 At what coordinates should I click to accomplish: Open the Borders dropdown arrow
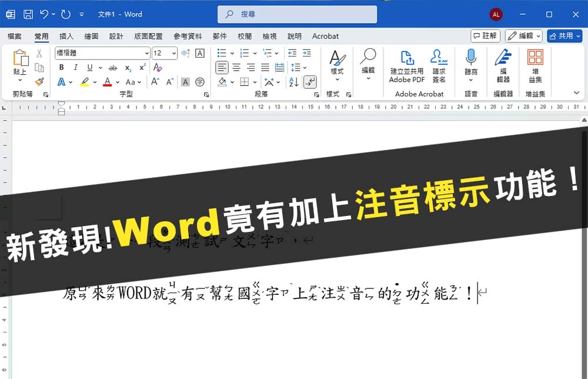point(255,82)
